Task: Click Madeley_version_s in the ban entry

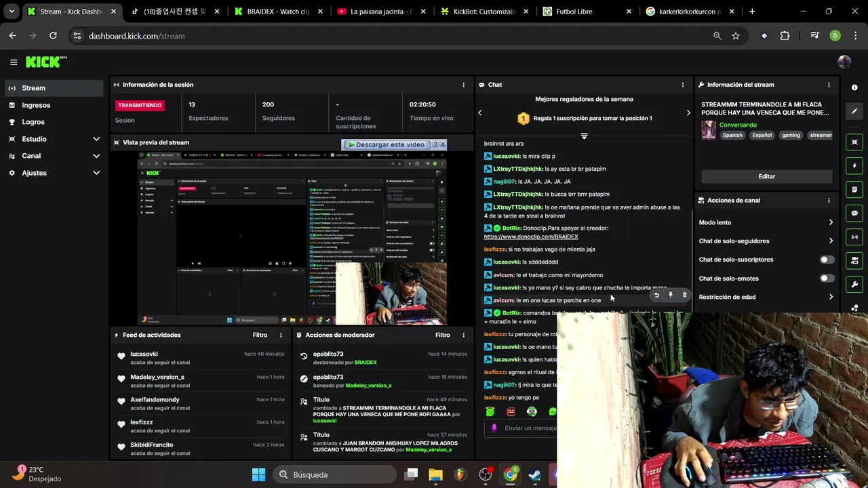Action: (x=368, y=386)
